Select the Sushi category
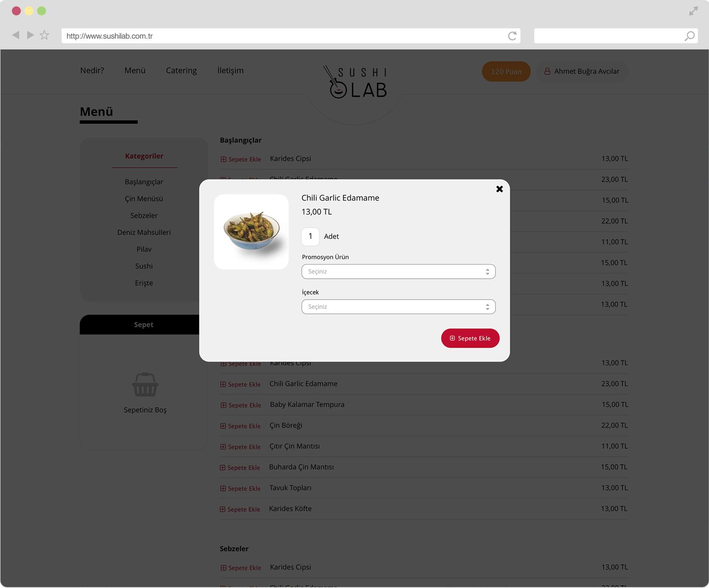 click(144, 266)
